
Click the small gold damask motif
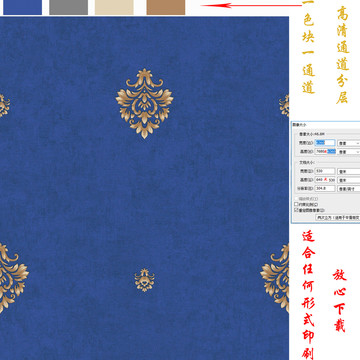[144, 280]
